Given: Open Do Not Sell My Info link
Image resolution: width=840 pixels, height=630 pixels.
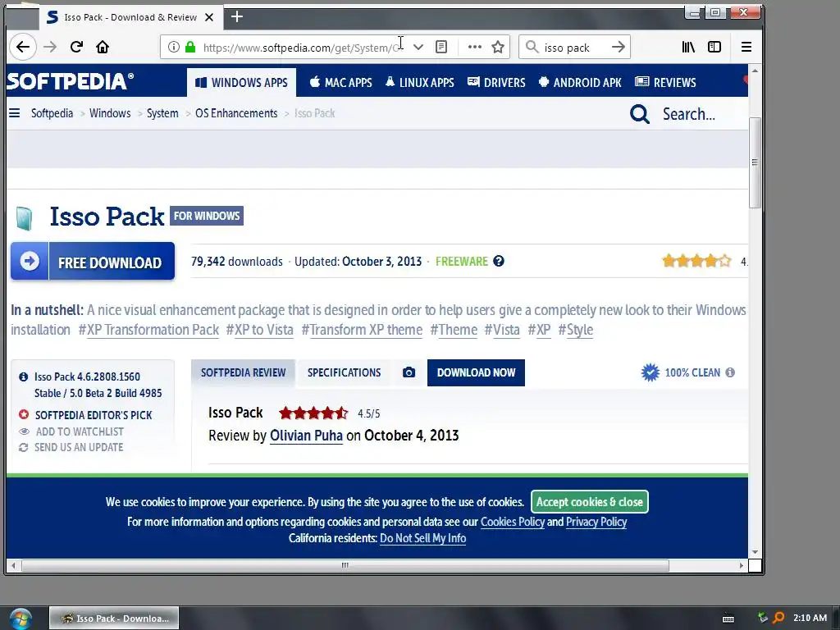Looking at the screenshot, I should click(x=422, y=538).
